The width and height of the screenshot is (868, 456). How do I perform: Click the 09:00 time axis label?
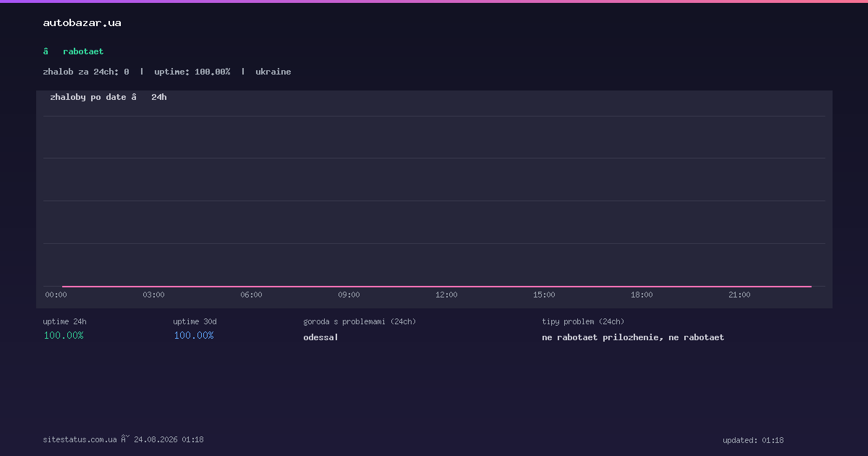349,295
